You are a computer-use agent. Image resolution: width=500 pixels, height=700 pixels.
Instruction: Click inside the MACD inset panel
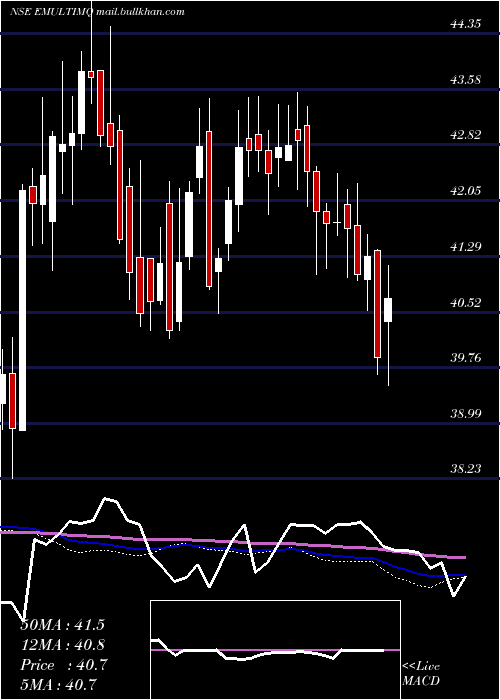click(275, 650)
